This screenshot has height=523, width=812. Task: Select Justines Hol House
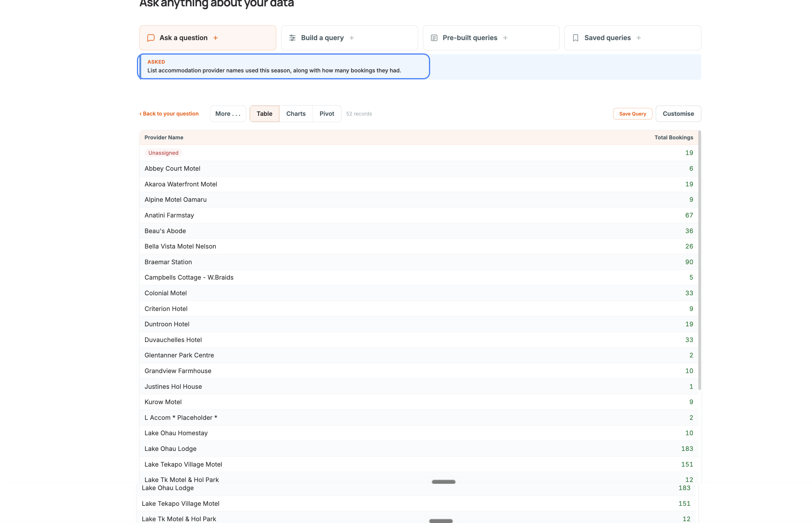tap(418, 386)
